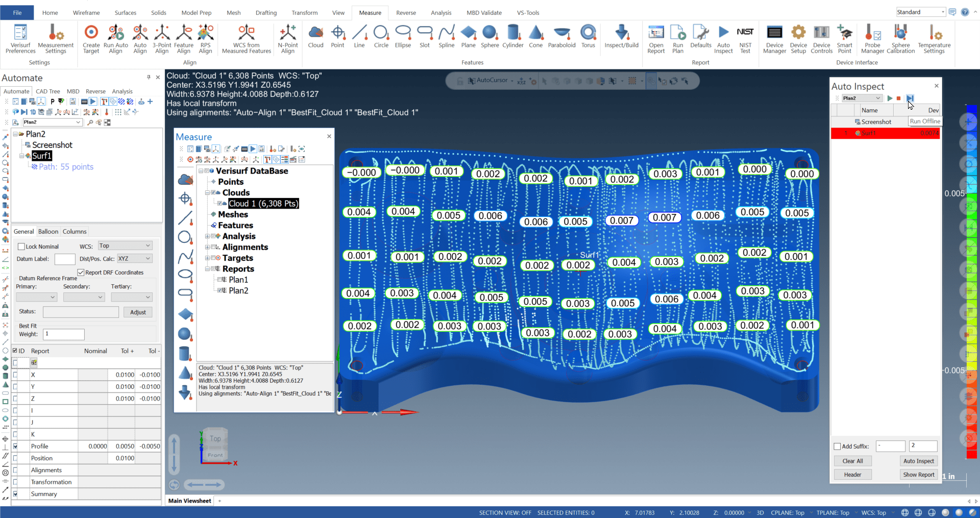Measure a Plane feature
Image resolution: width=980 pixels, height=518 pixels.
[468, 36]
